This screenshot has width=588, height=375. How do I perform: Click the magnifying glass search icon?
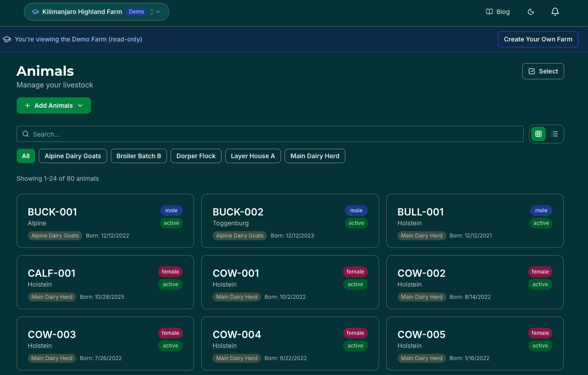26,134
